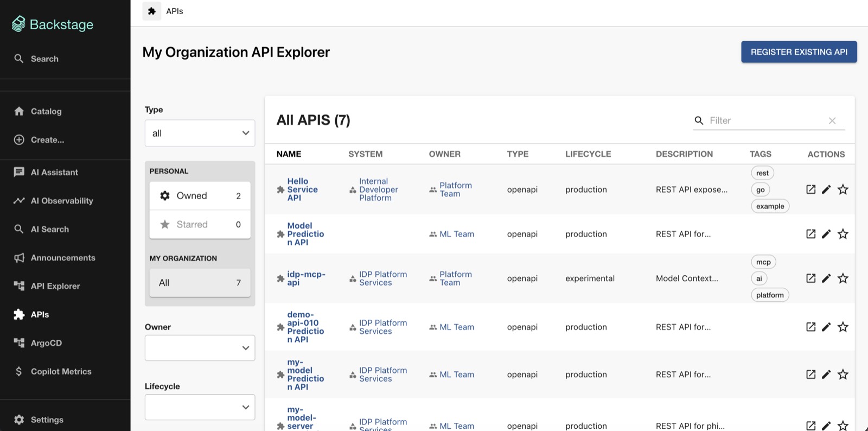The width and height of the screenshot is (868, 431).
Task: Open the Hello Service API link
Action: pyautogui.click(x=302, y=189)
